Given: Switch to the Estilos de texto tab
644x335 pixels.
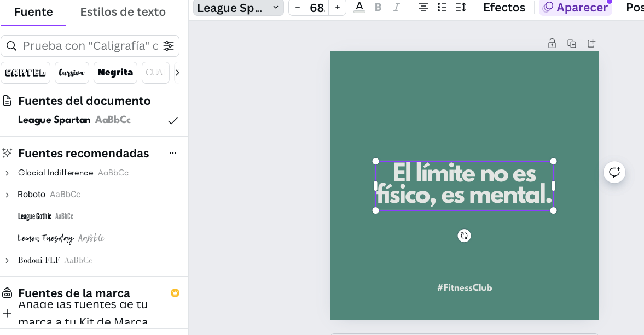Looking at the screenshot, I should [x=123, y=12].
